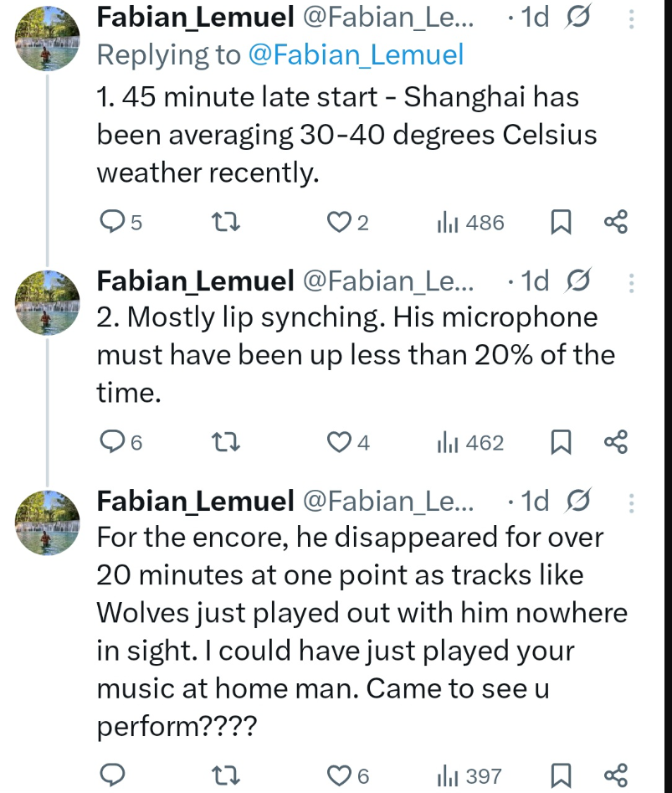
Task: Share the encore tweet
Action: coord(616,776)
